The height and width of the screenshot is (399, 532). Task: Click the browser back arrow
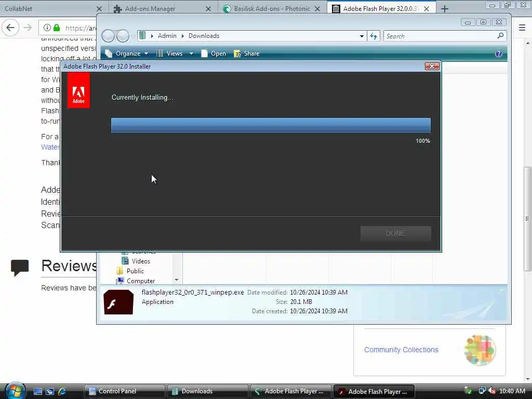point(10,28)
